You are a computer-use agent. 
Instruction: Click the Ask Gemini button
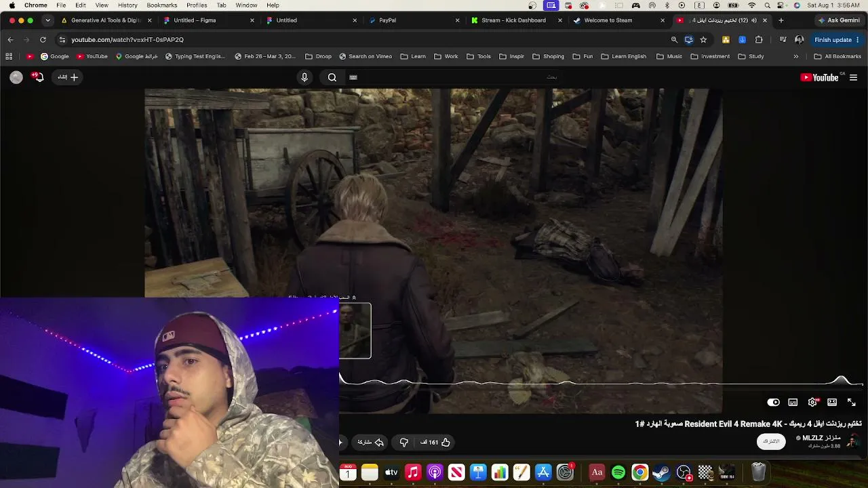[840, 20]
